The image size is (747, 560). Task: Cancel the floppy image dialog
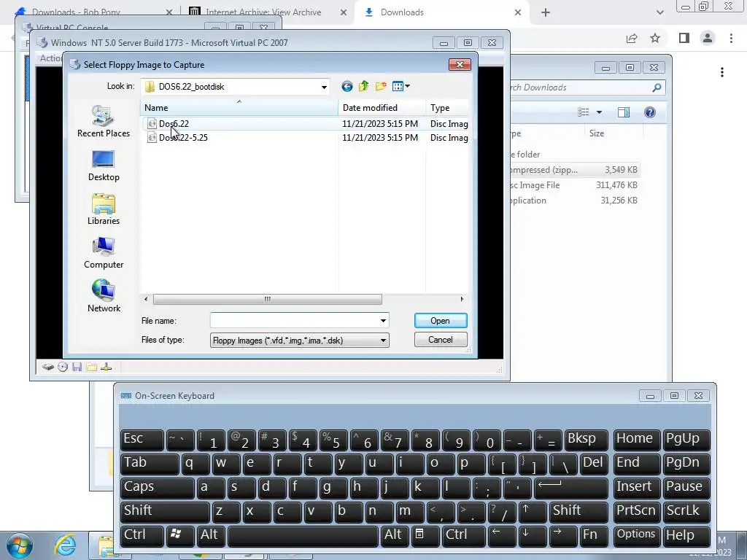coord(440,340)
